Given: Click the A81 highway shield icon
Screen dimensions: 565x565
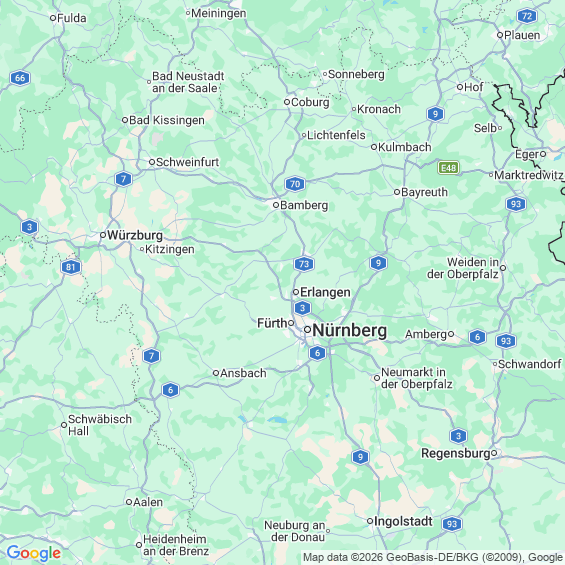Looking at the screenshot, I should pyautogui.click(x=71, y=267).
